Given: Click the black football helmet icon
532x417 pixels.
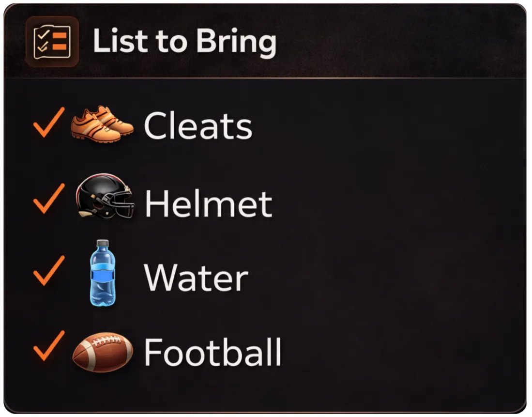Looking at the screenshot, I should click(105, 196).
